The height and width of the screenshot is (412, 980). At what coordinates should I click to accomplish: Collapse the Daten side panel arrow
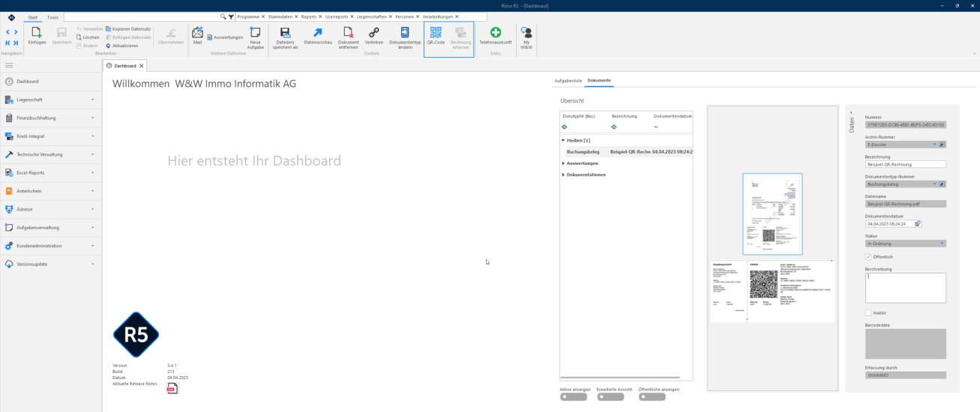coord(851,112)
